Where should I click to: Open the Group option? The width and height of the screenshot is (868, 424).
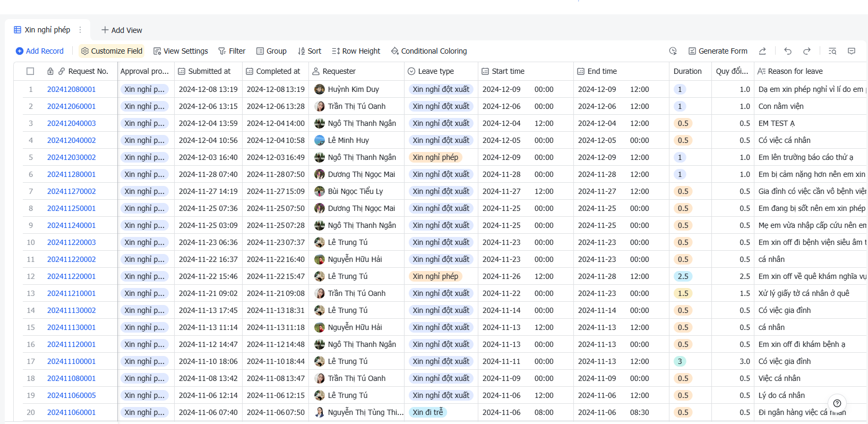click(x=271, y=51)
